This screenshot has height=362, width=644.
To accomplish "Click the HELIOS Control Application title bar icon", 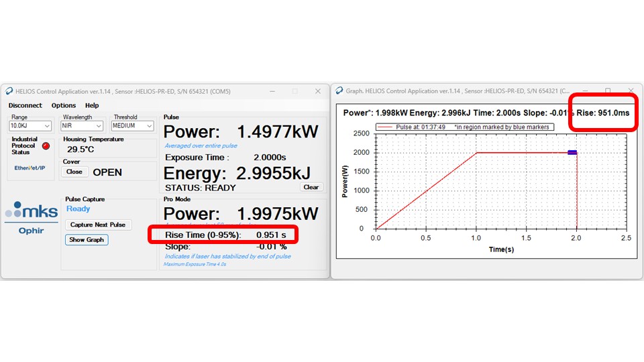I will coord(9,90).
